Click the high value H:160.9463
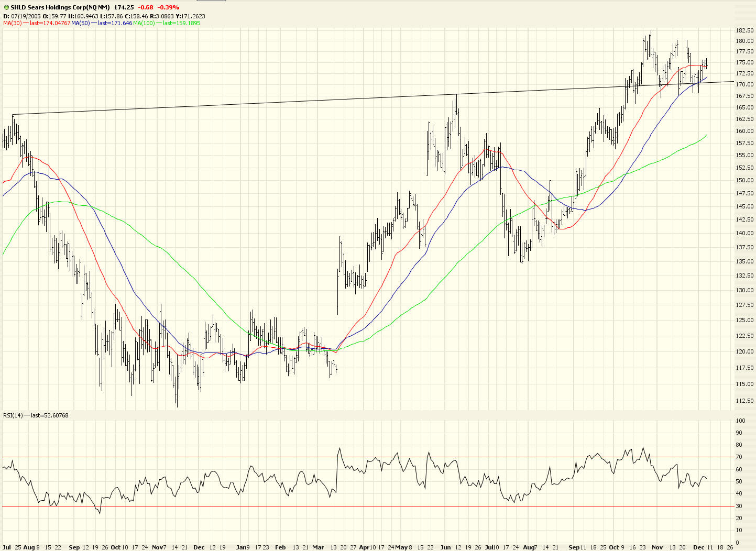 coord(84,16)
